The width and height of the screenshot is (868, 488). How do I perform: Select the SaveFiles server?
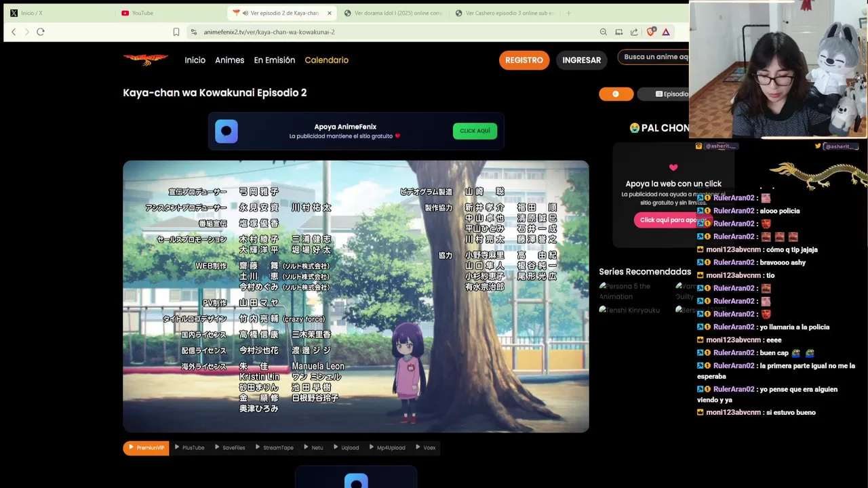pos(230,447)
